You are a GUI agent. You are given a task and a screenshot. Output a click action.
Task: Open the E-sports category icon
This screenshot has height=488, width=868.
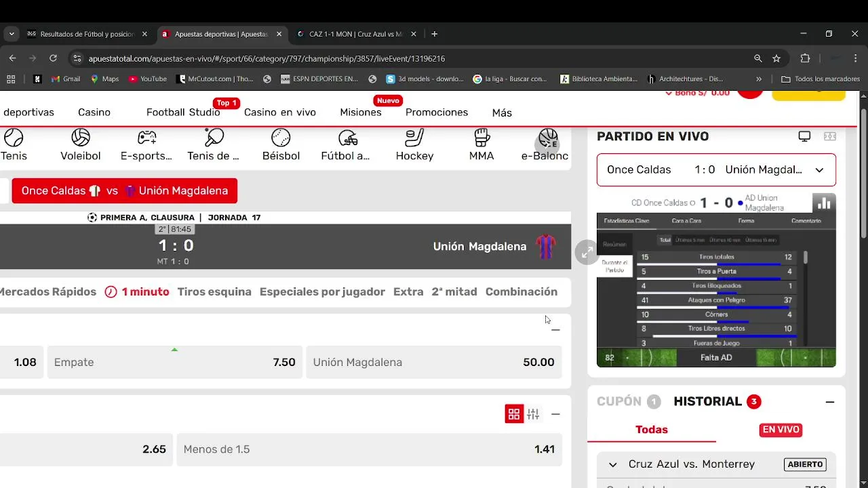tap(146, 138)
